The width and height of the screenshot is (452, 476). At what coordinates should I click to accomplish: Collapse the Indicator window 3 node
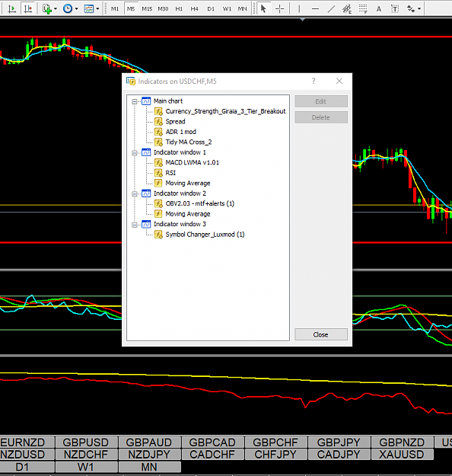coord(135,225)
